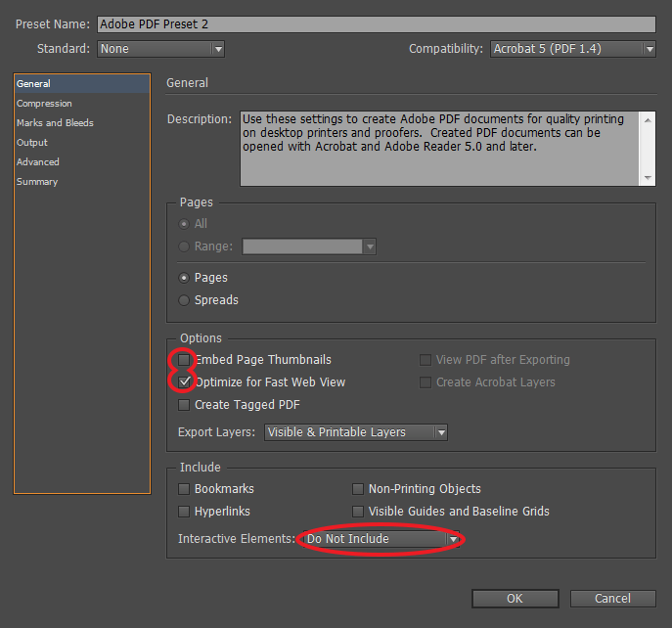The image size is (672, 628).
Task: Open the Compression settings category
Action: pos(44,104)
